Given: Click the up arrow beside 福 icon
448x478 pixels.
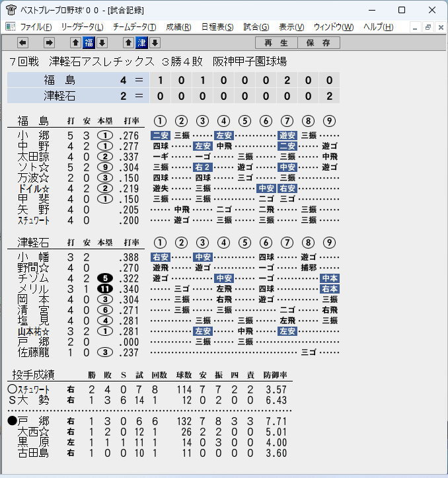Looking at the screenshot, I should pos(75,43).
